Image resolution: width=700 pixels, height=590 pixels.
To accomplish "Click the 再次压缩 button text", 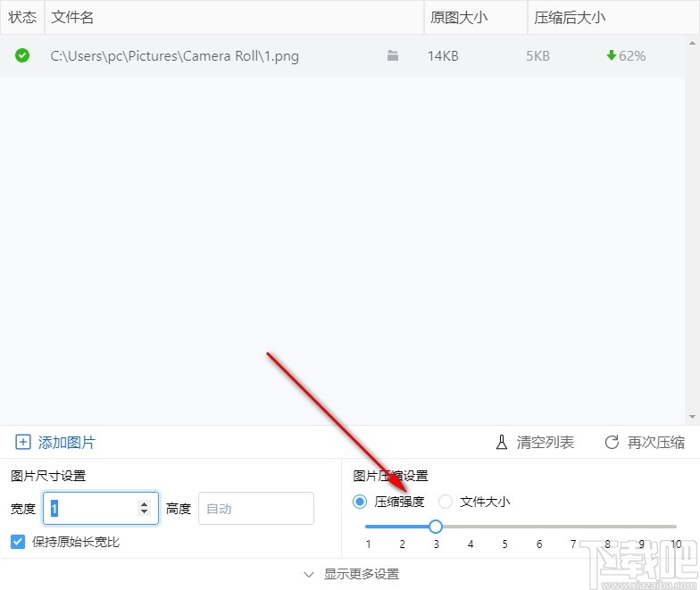I will click(655, 443).
